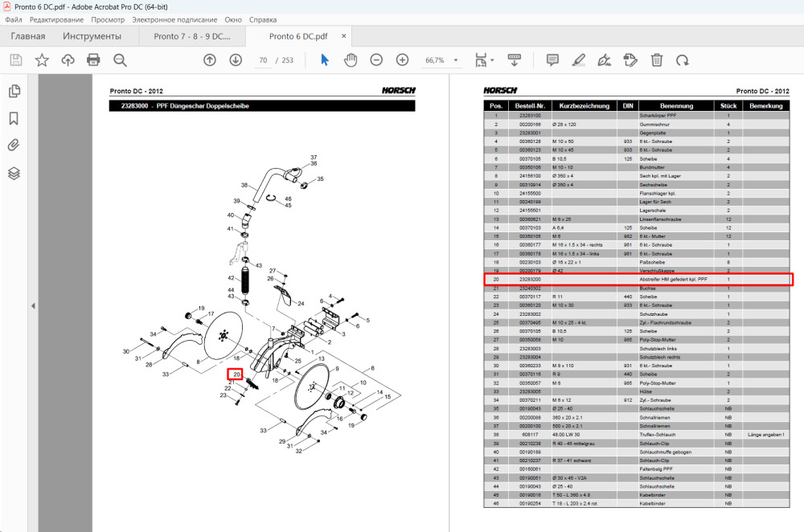Open the Редактирование menu
The width and height of the screenshot is (804, 532).
(56, 19)
